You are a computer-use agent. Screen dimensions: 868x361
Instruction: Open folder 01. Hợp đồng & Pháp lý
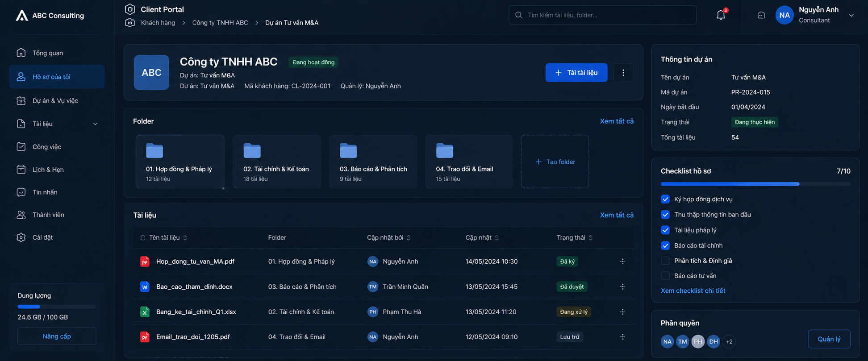pyautogui.click(x=180, y=162)
